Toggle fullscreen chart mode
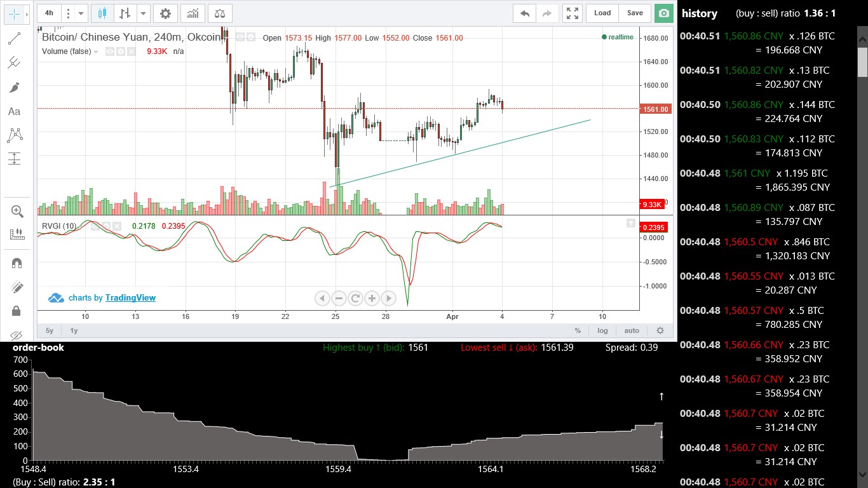This screenshot has width=868, height=488. pyautogui.click(x=572, y=13)
